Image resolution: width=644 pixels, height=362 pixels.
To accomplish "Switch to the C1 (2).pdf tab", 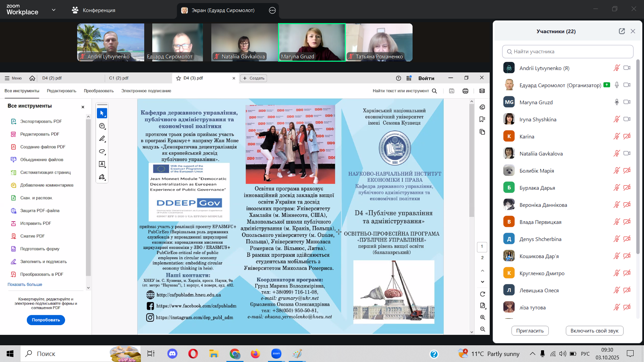I will coord(119,78).
